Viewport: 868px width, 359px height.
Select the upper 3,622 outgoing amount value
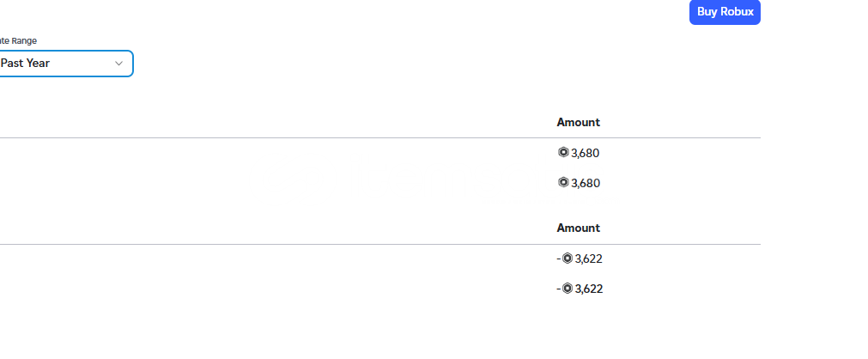589,259
